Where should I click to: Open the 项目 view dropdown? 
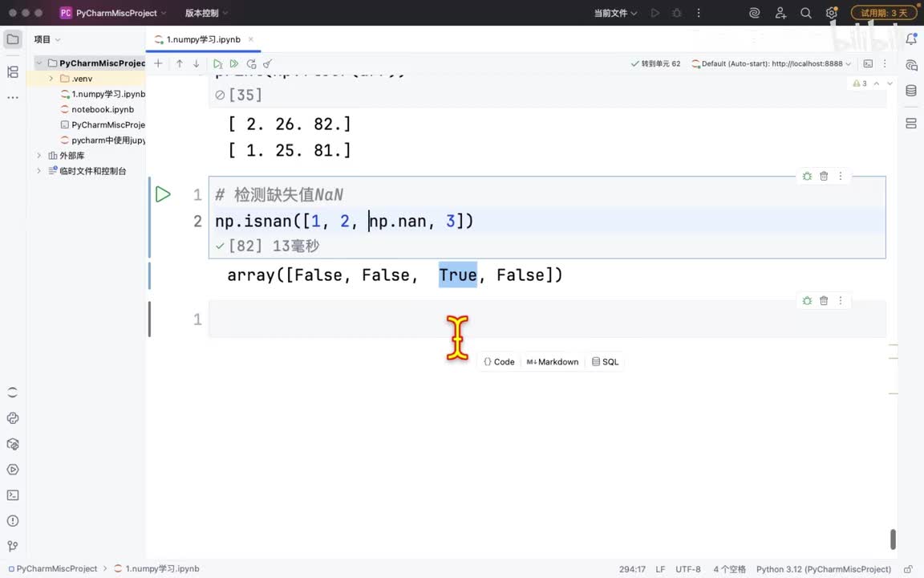[x=47, y=39]
